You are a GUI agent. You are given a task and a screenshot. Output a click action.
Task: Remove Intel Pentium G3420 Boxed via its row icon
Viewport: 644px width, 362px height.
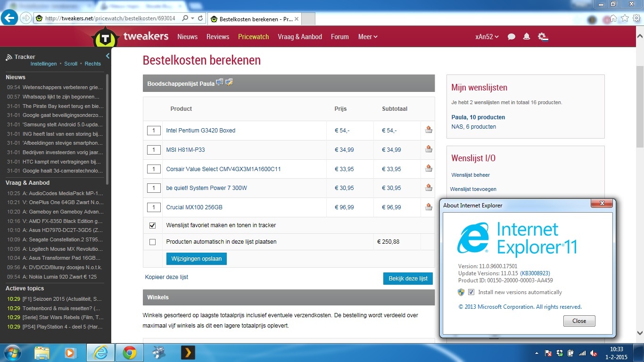429,130
